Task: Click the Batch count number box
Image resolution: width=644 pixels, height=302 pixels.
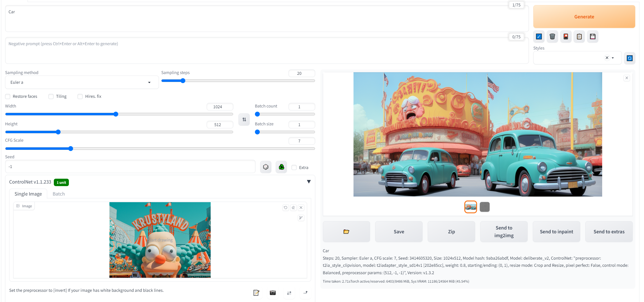Action: pos(302,107)
